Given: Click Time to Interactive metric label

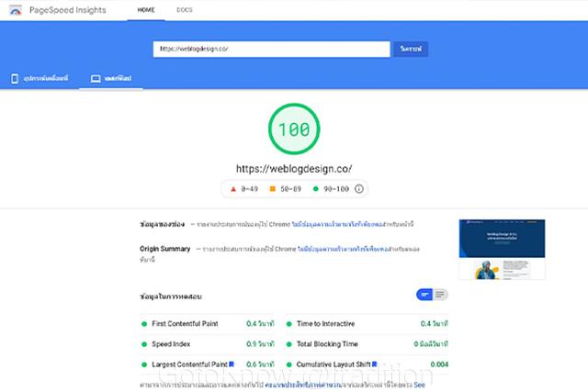Looking at the screenshot, I should tap(325, 323).
